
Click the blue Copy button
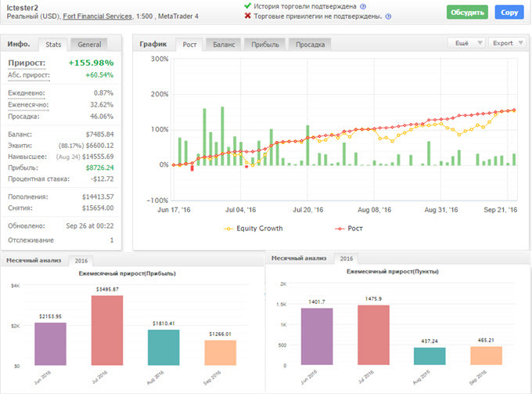509,13
